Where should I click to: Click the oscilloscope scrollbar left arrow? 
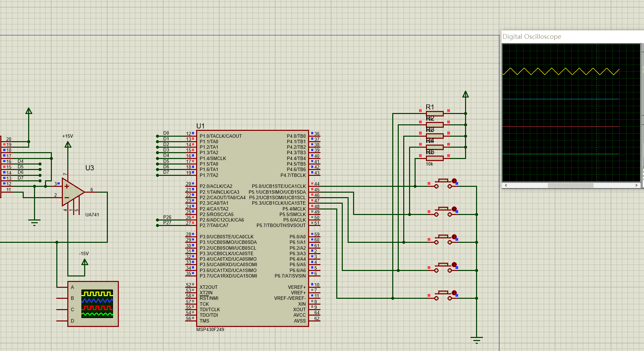(x=506, y=185)
